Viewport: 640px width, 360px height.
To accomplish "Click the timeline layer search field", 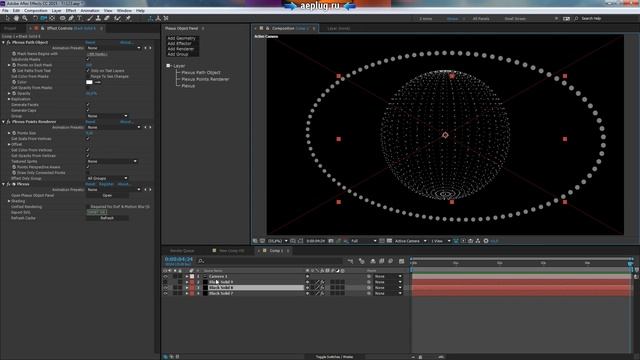I will pos(269,261).
